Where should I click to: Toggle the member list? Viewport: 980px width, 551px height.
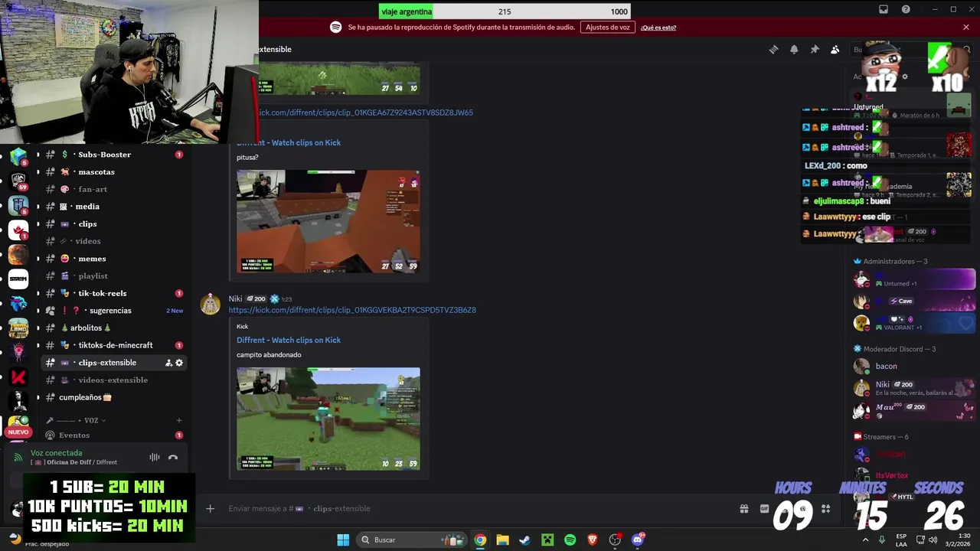tap(835, 50)
